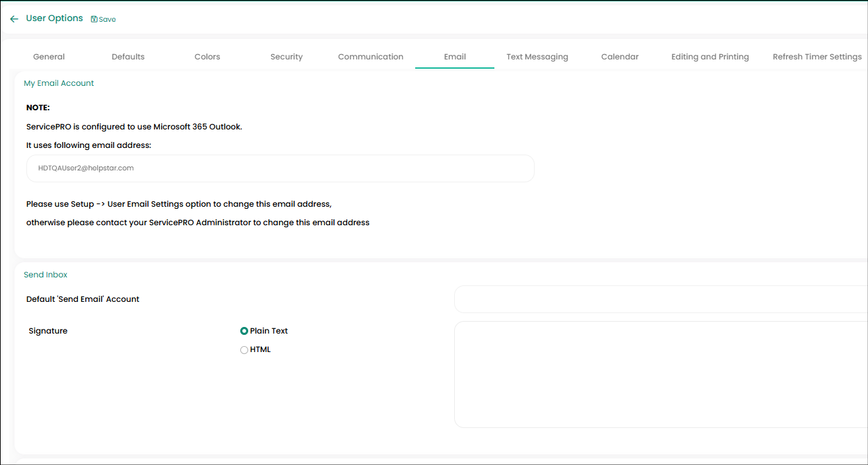Image resolution: width=868 pixels, height=465 pixels.
Task: Select the Plain Text signature option
Action: (244, 331)
